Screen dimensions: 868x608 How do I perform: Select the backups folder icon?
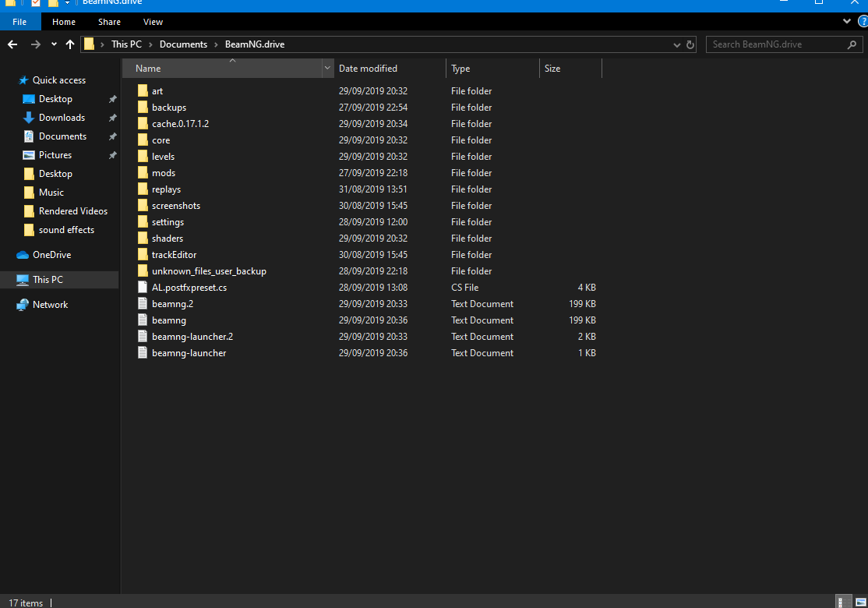[143, 108]
